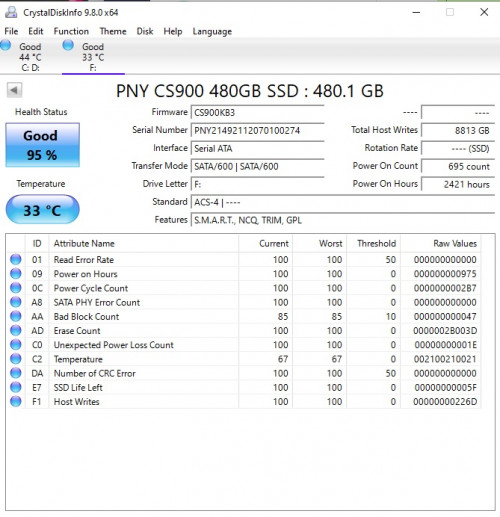500x517 pixels.
Task: Open the Language menu
Action: pyautogui.click(x=212, y=31)
